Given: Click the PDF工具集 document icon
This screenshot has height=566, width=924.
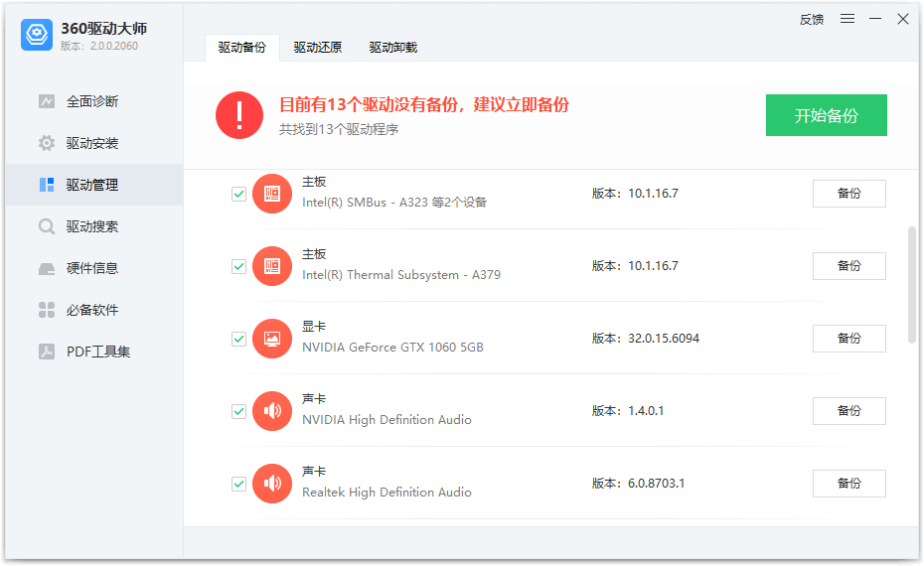Looking at the screenshot, I should tap(47, 352).
